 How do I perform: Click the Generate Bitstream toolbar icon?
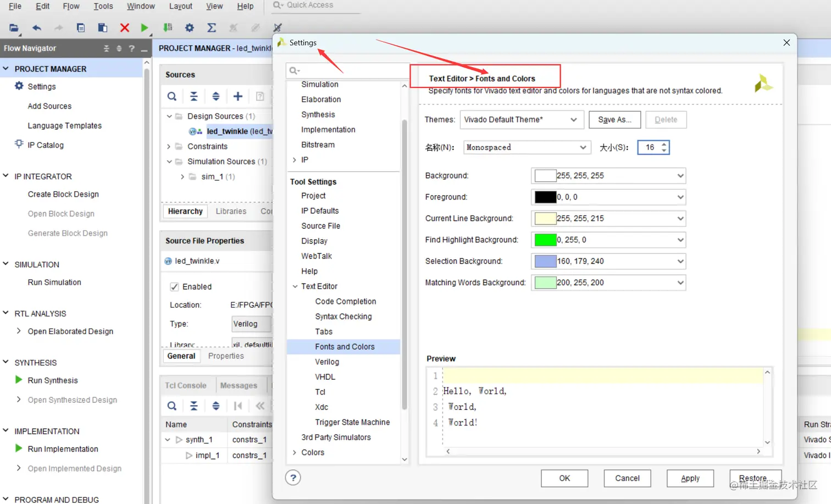(168, 27)
